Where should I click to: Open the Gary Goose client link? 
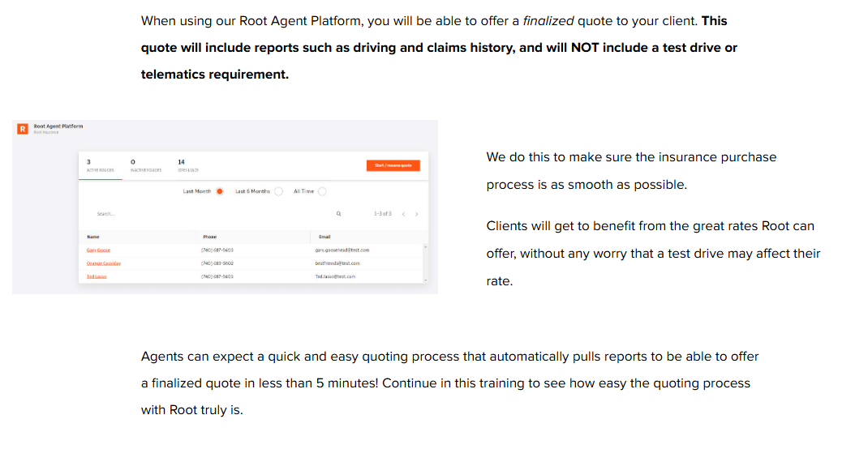point(97,250)
